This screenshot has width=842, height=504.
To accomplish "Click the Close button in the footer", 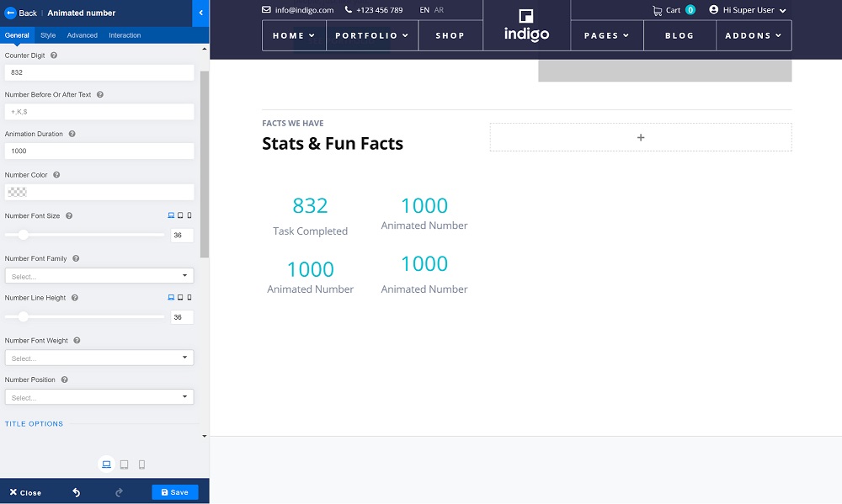I will 25,492.
